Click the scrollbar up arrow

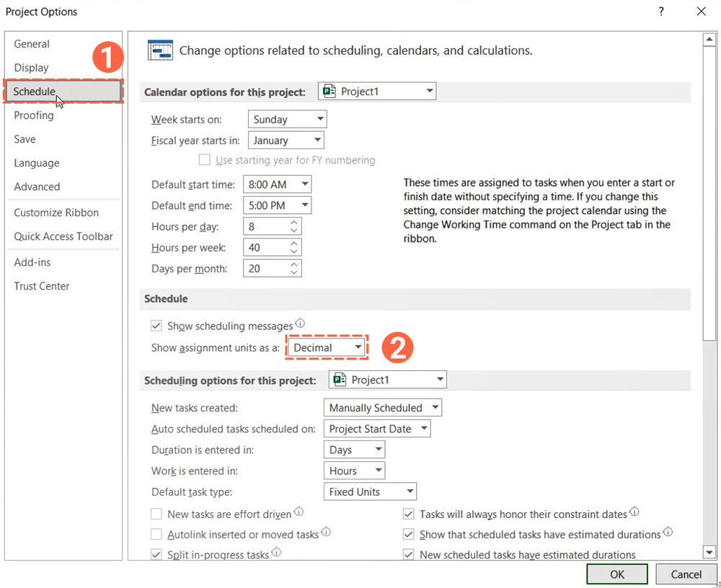(709, 40)
